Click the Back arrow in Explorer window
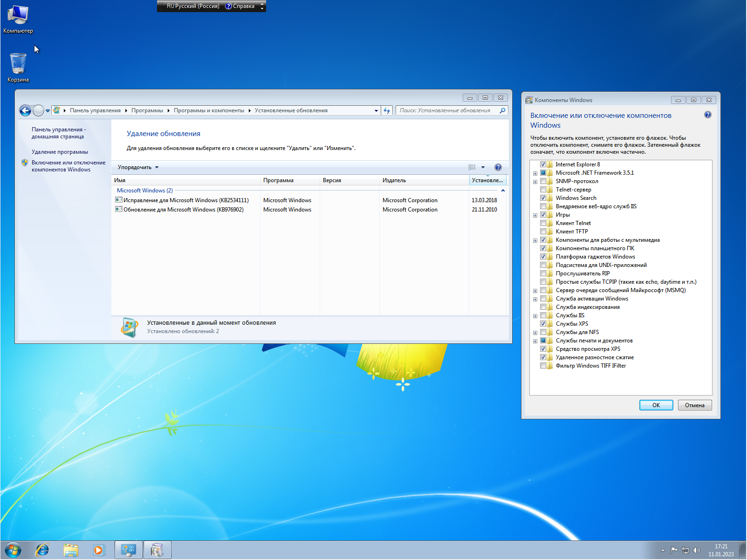Image resolution: width=747 pixels, height=560 pixels. pyautogui.click(x=25, y=110)
